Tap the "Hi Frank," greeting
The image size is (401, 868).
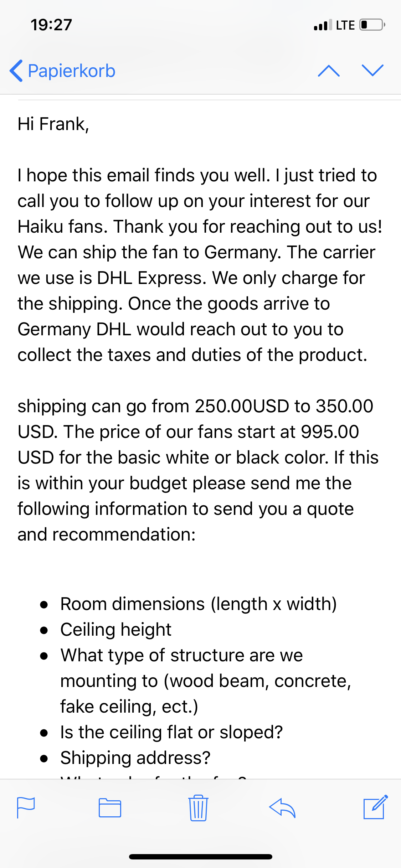pos(53,124)
